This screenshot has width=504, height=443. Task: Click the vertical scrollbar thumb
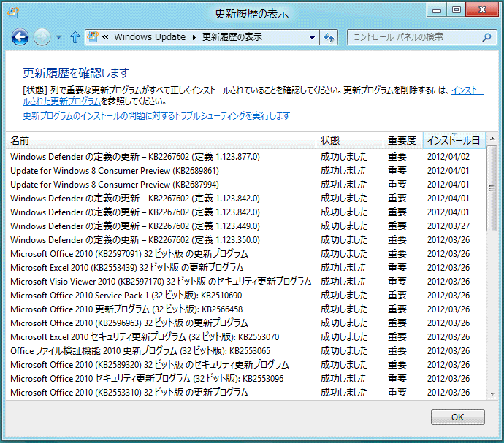point(492,188)
